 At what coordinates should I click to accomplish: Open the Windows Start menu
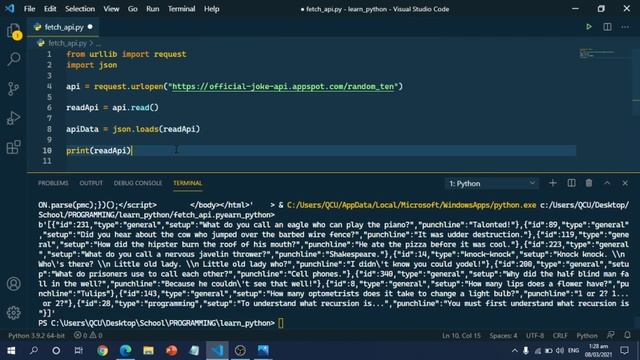[11, 350]
